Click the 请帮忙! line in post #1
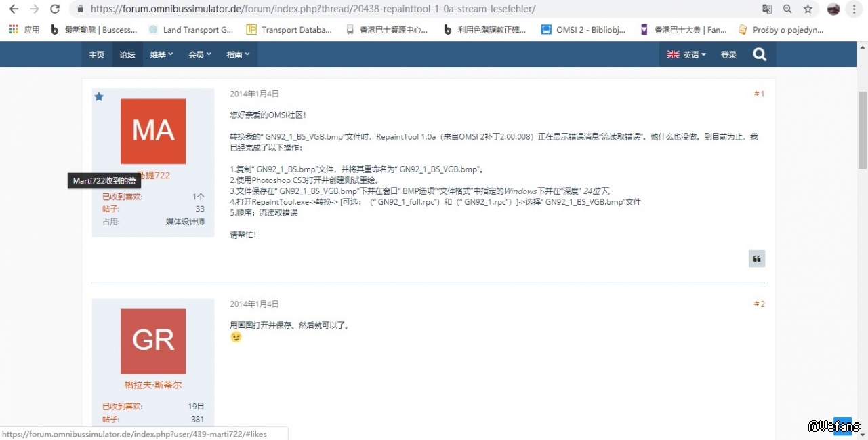The width and height of the screenshot is (868, 440). coord(243,235)
